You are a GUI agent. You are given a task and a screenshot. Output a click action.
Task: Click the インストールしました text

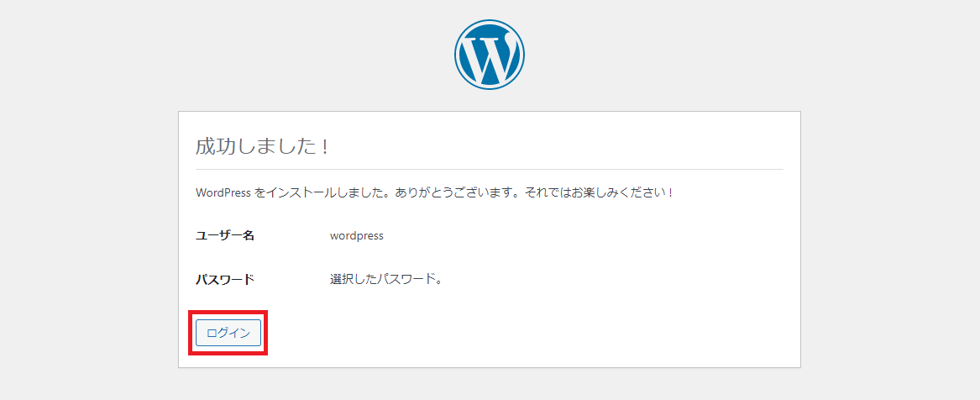pos(319,192)
